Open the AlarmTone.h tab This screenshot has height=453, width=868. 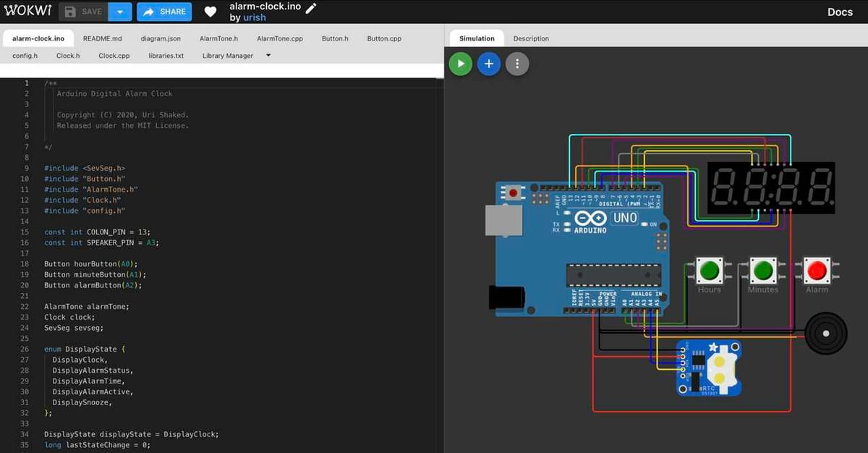(x=218, y=38)
